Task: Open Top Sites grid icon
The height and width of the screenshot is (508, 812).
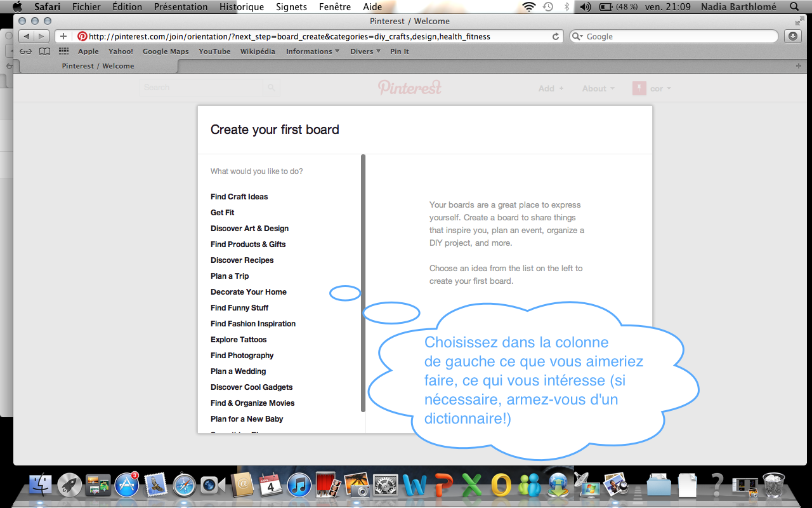Action: pos(63,51)
